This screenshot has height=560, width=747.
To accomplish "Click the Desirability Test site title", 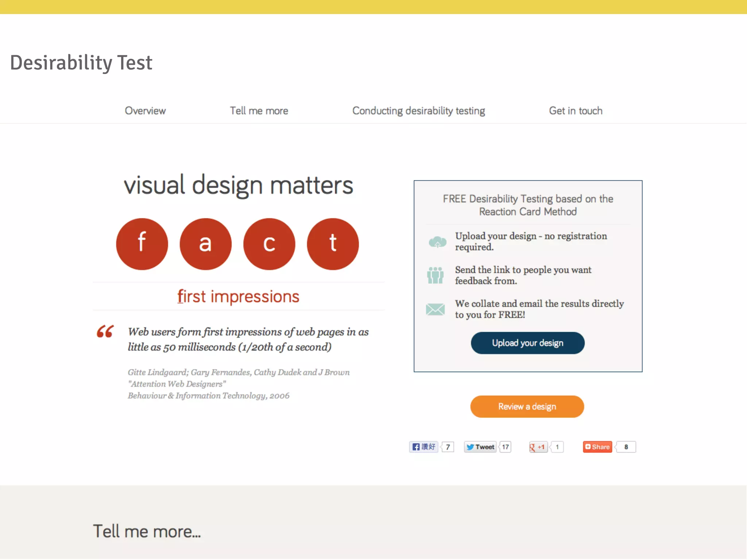I will click(x=81, y=63).
